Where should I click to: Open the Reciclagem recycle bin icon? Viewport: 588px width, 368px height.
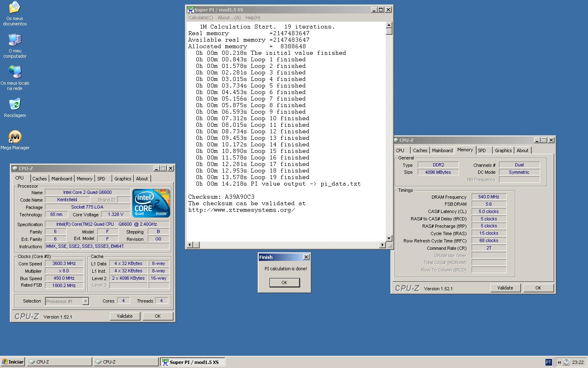pos(15,108)
